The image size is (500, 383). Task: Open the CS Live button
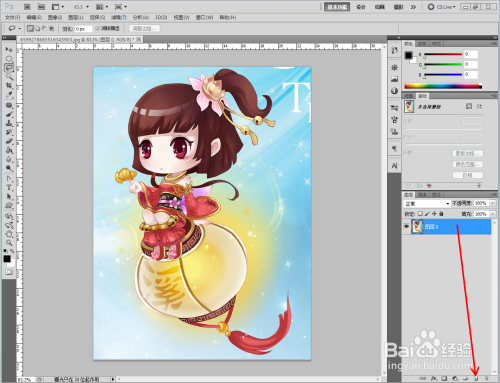pyautogui.click(x=441, y=7)
